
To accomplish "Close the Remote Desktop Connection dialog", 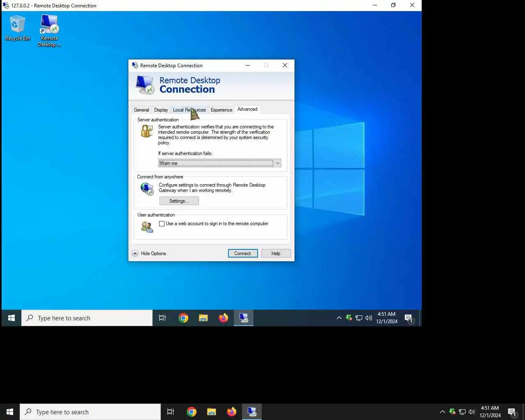I will (x=285, y=65).
